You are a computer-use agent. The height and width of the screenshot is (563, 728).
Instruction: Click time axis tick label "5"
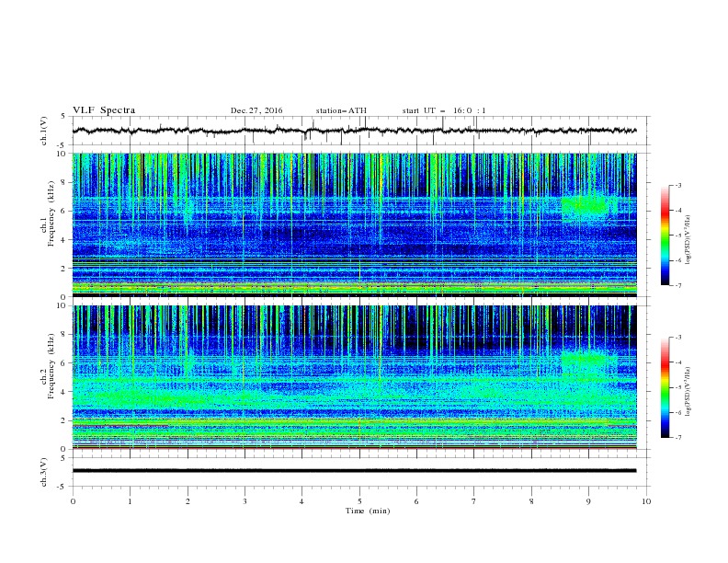click(359, 501)
